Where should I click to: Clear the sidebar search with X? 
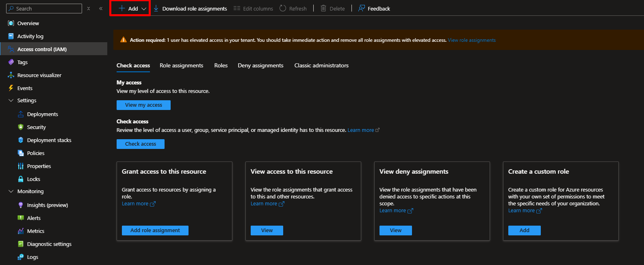point(89,9)
